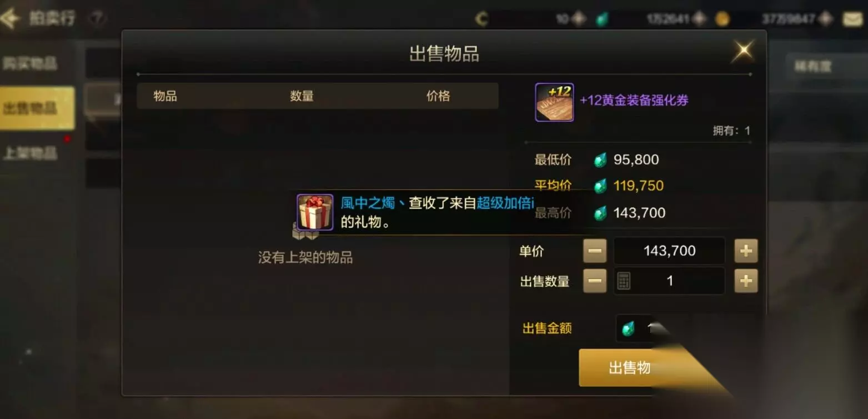Click the 出售物 sell button
Screen dimensions: 868x419
[630, 367]
